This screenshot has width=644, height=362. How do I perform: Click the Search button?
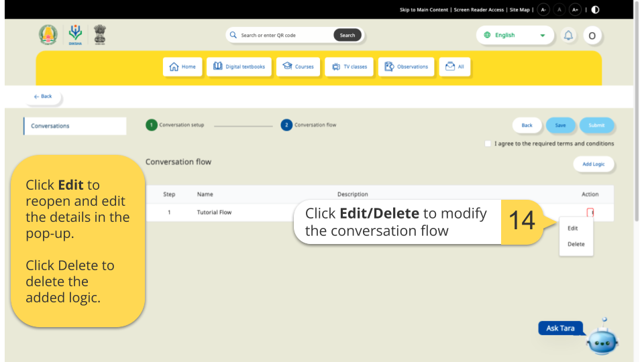tap(347, 36)
